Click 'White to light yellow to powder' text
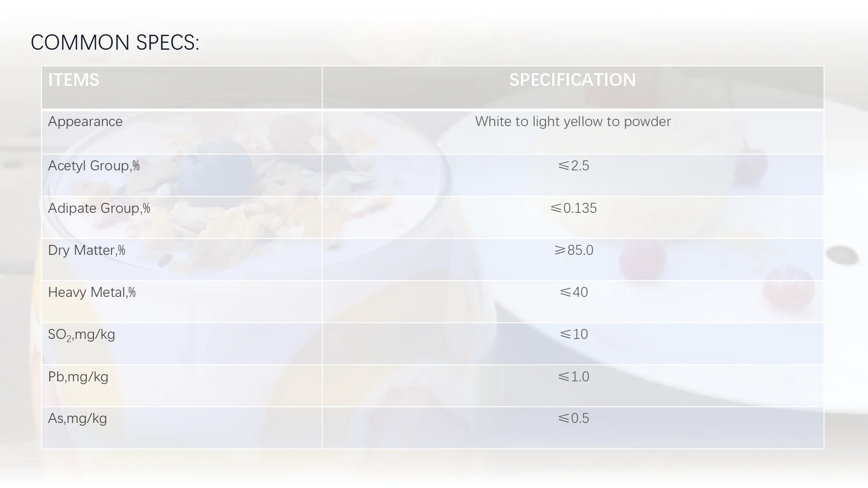This screenshot has height=488, width=868. 573,122
